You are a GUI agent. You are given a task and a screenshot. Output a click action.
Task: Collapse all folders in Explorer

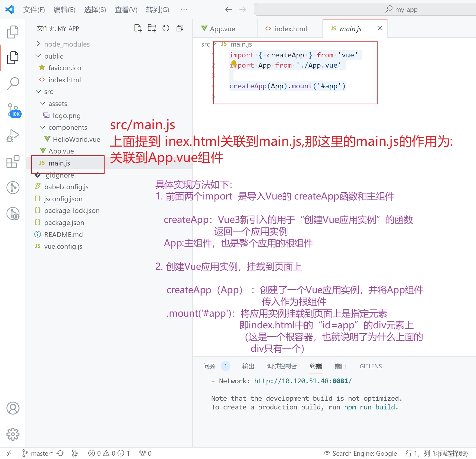[x=180, y=28]
